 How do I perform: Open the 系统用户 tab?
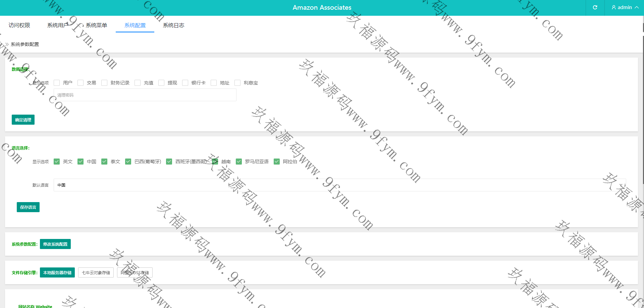point(58,25)
